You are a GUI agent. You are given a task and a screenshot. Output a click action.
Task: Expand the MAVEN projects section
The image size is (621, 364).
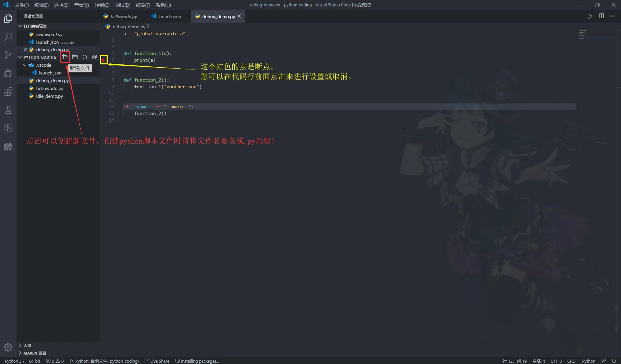pos(20,353)
